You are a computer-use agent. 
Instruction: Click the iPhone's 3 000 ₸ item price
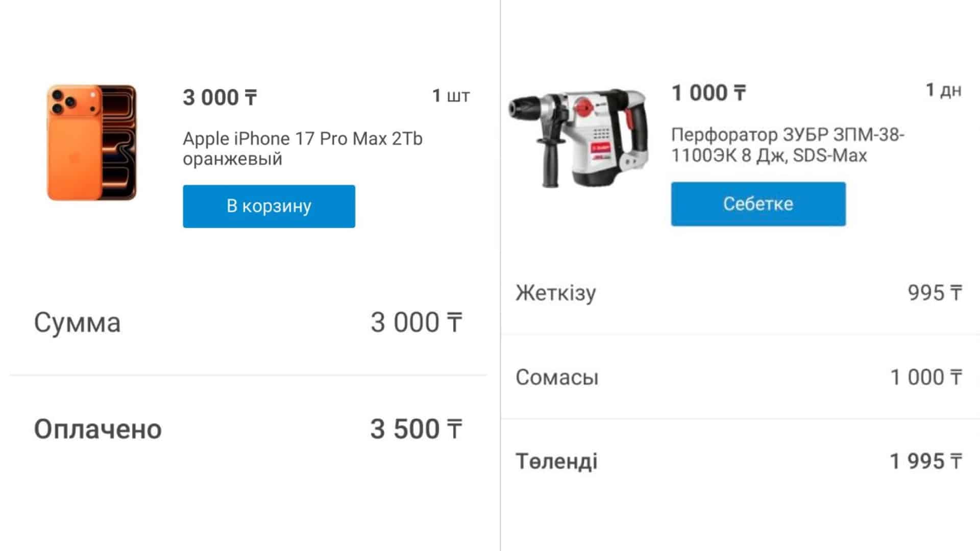(220, 97)
